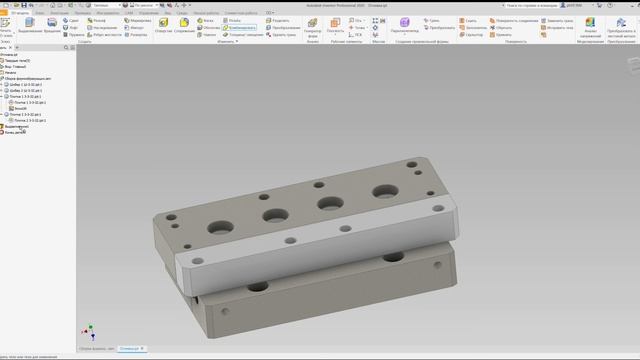Start a 2D sketch tool
This screenshot has height=360, width=640.
point(5,27)
